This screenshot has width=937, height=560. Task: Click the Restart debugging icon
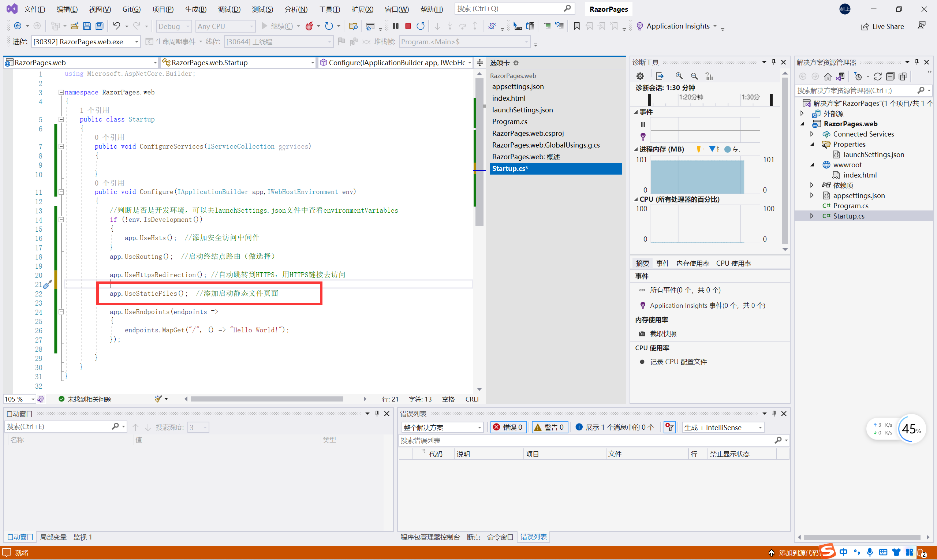point(421,26)
